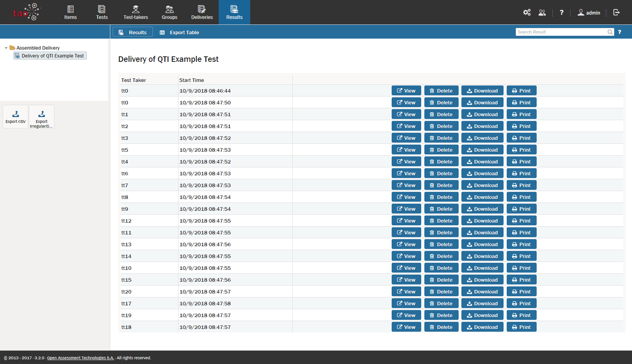Click the users management icon
The height and width of the screenshot is (364, 632).
[542, 13]
